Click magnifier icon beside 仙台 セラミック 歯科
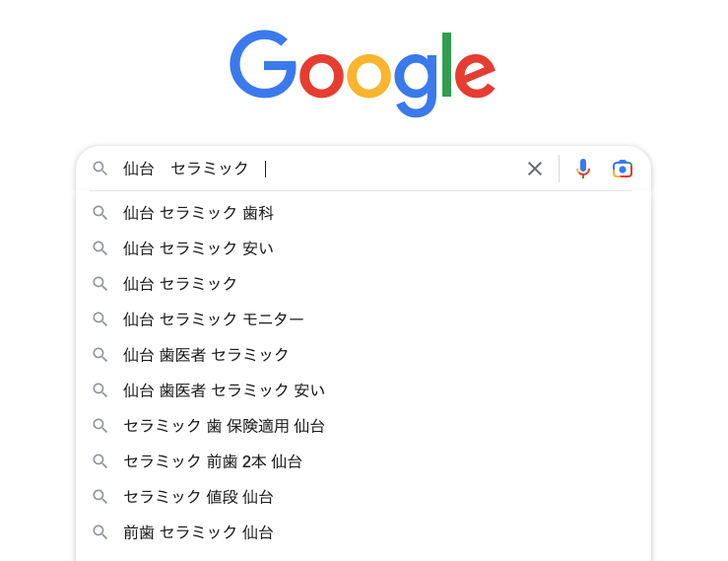Screen dimensions: 728x561 click(x=99, y=213)
